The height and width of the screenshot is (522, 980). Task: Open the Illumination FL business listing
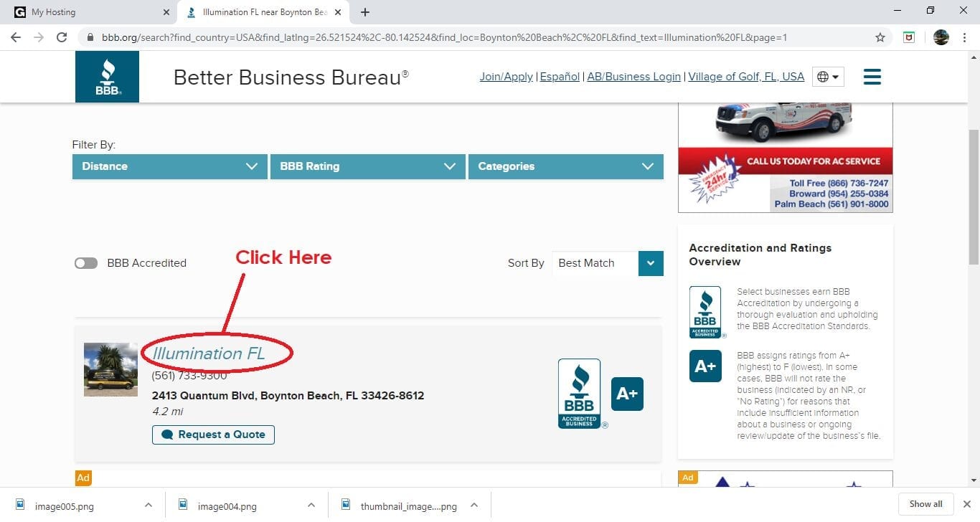click(x=208, y=353)
